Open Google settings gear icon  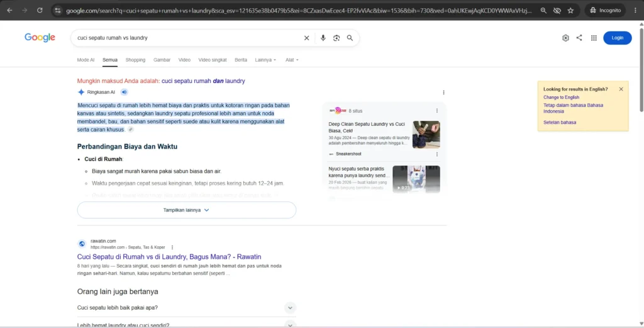pyautogui.click(x=565, y=38)
